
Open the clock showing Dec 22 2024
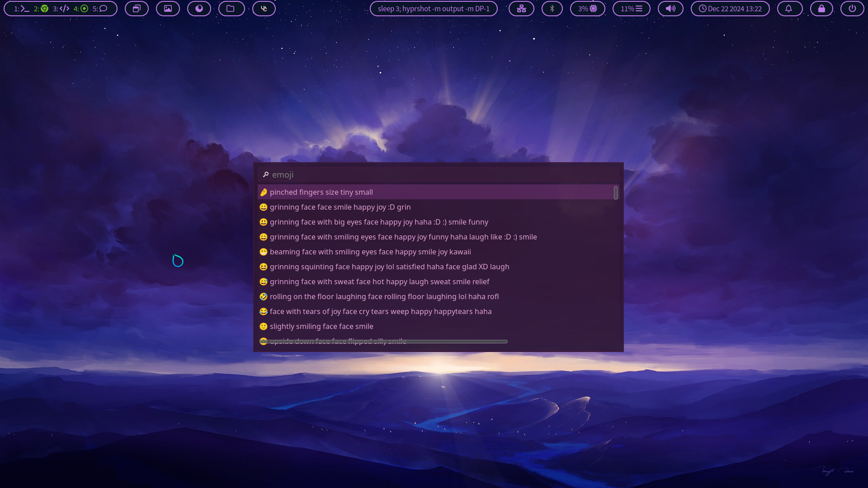730,9
